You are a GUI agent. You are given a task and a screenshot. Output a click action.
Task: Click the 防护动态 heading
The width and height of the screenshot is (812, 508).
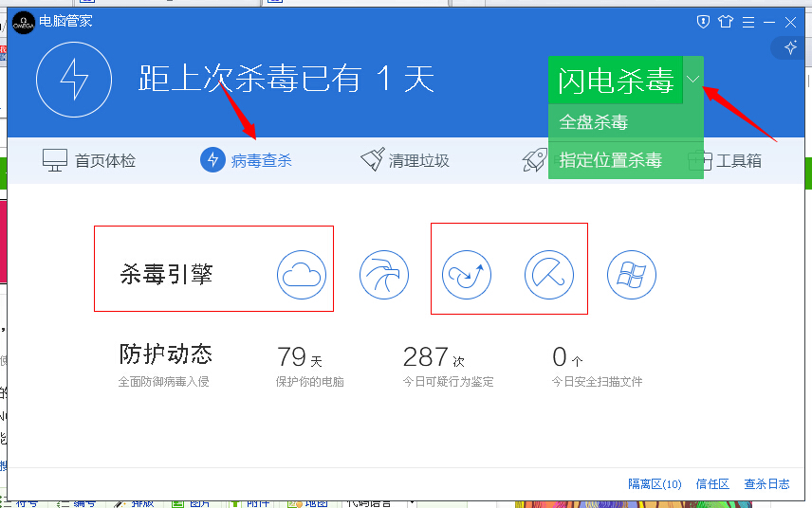[x=166, y=354]
